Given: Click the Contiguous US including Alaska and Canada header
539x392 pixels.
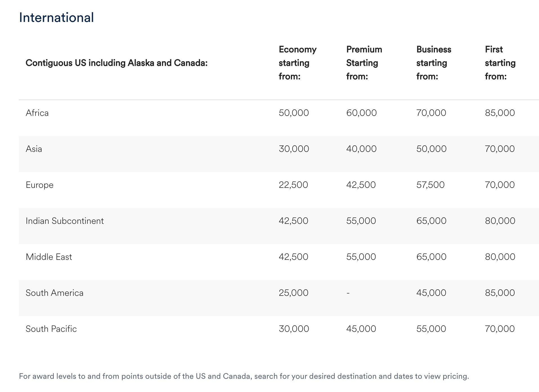Looking at the screenshot, I should coord(116,63).
